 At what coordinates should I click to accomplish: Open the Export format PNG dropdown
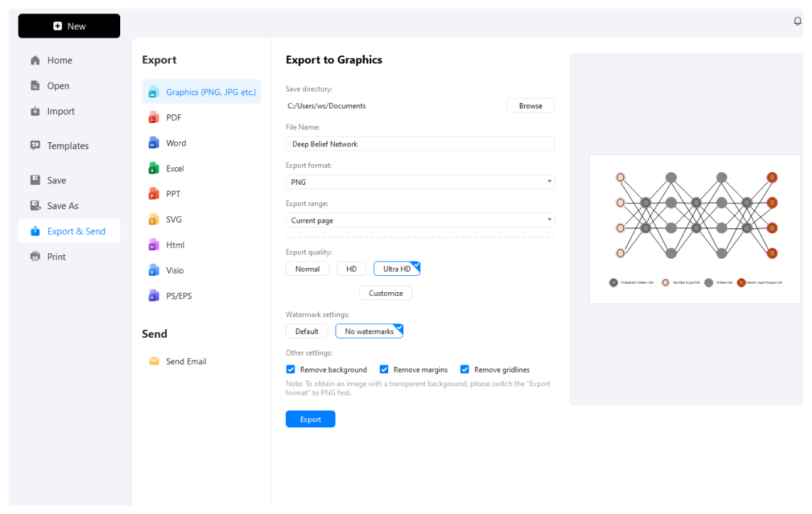pos(420,182)
